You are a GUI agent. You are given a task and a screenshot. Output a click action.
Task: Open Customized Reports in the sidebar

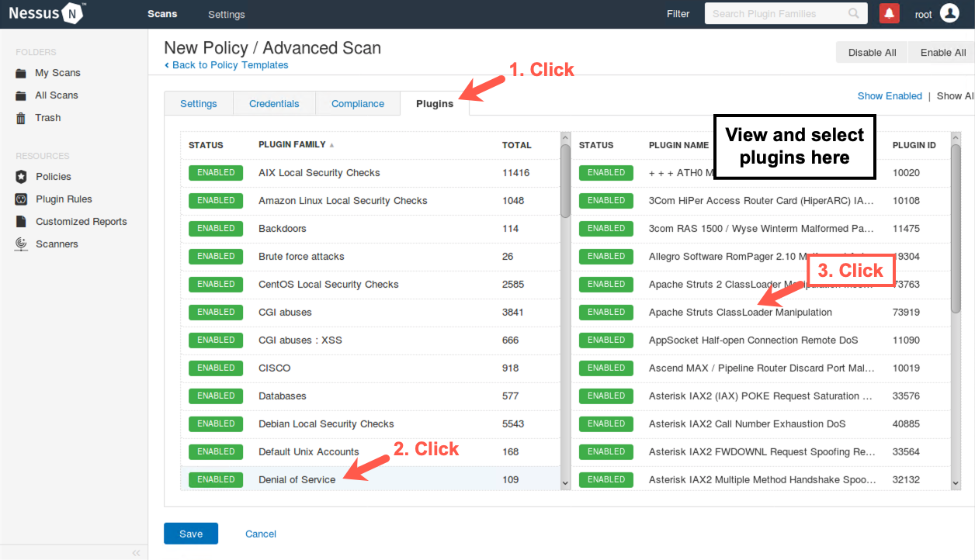click(x=81, y=221)
